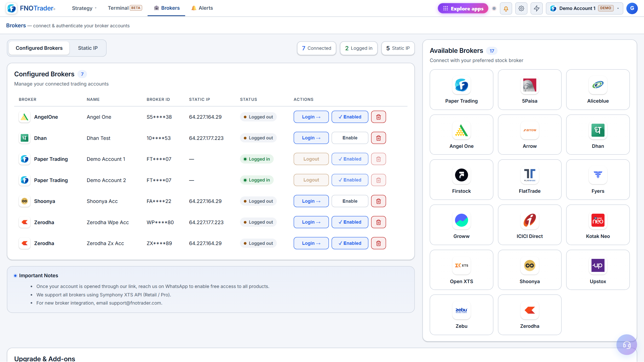Image resolution: width=644 pixels, height=362 pixels.
Task: Expand the Strategy dropdown menu
Action: [84, 8]
